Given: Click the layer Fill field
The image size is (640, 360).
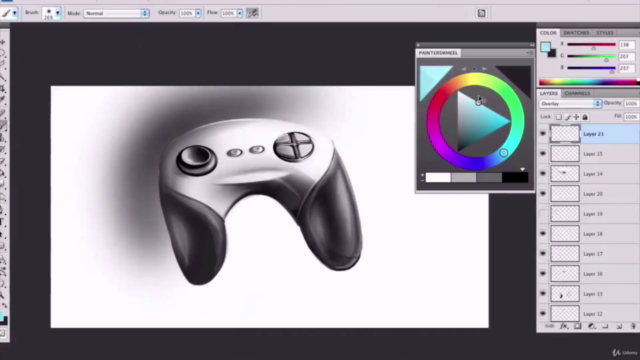Looking at the screenshot, I should click(x=631, y=117).
